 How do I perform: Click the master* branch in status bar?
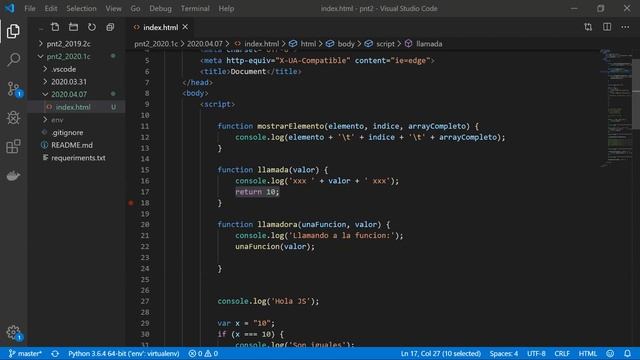25,353
